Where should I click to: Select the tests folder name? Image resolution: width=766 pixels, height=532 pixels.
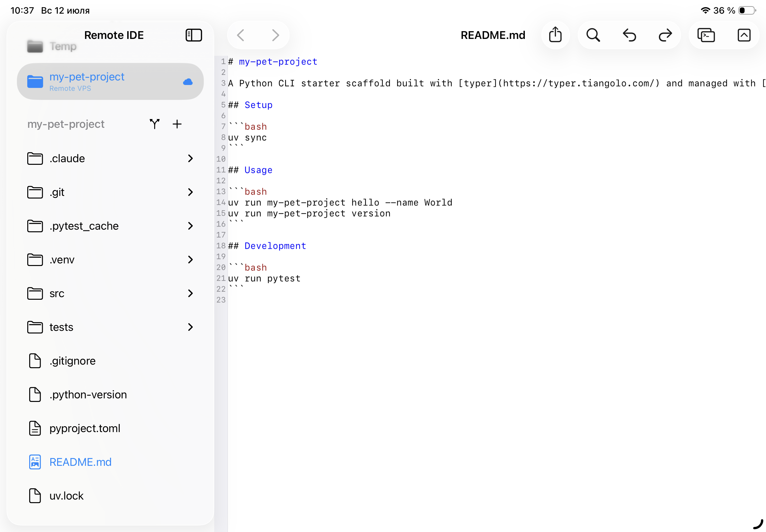click(61, 327)
